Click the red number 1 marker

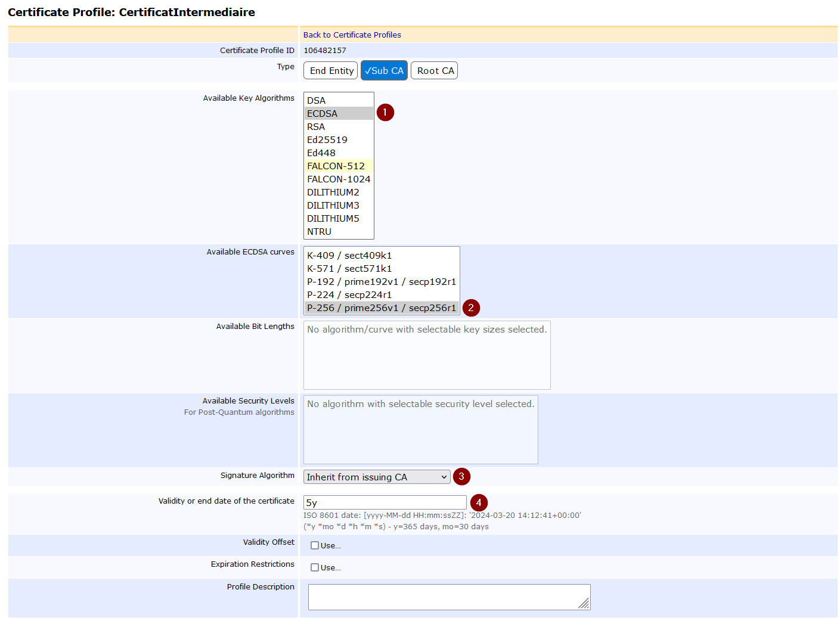385,113
